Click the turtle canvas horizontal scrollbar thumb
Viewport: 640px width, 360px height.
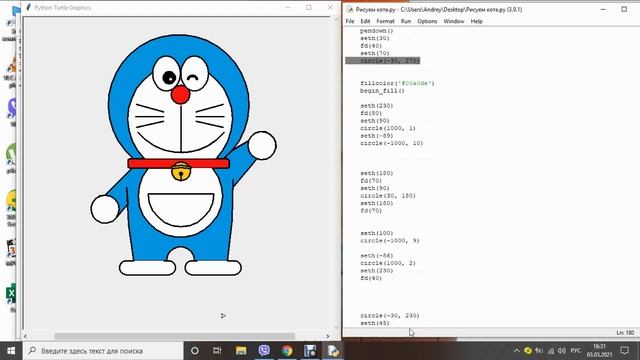pos(175,336)
